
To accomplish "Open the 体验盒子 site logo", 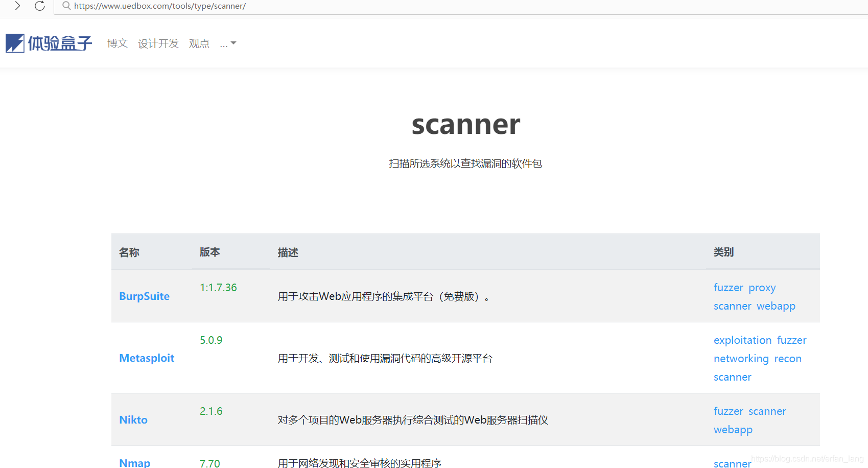I will click(49, 43).
